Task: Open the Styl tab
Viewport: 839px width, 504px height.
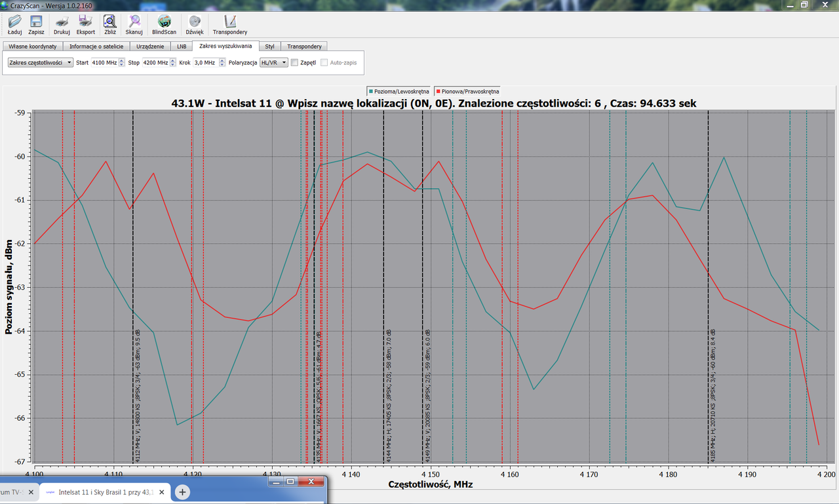Action: (x=269, y=47)
